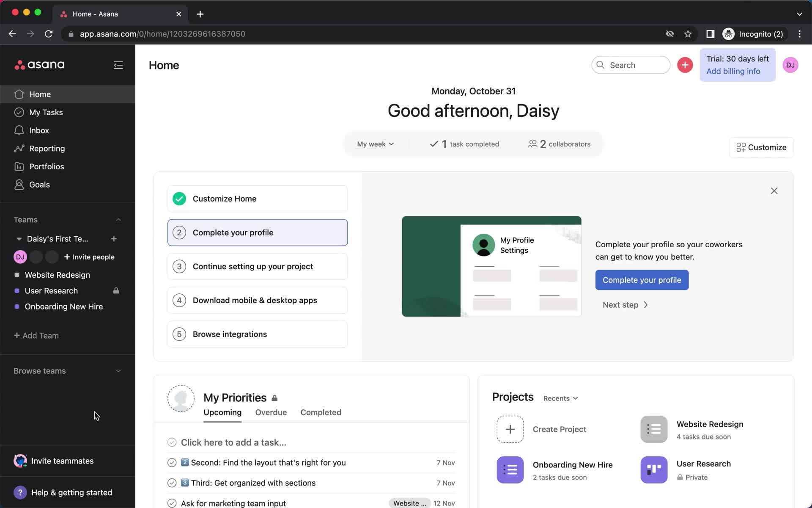Open the Onboarding New Hire project tile icon
The image size is (812, 508).
pyautogui.click(x=510, y=470)
